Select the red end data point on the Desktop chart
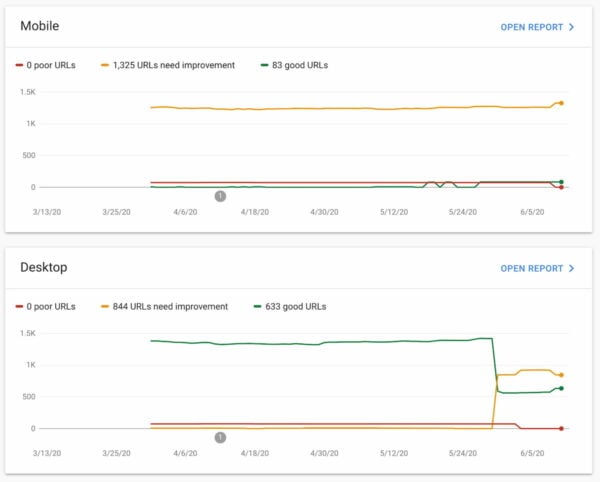 (562, 428)
